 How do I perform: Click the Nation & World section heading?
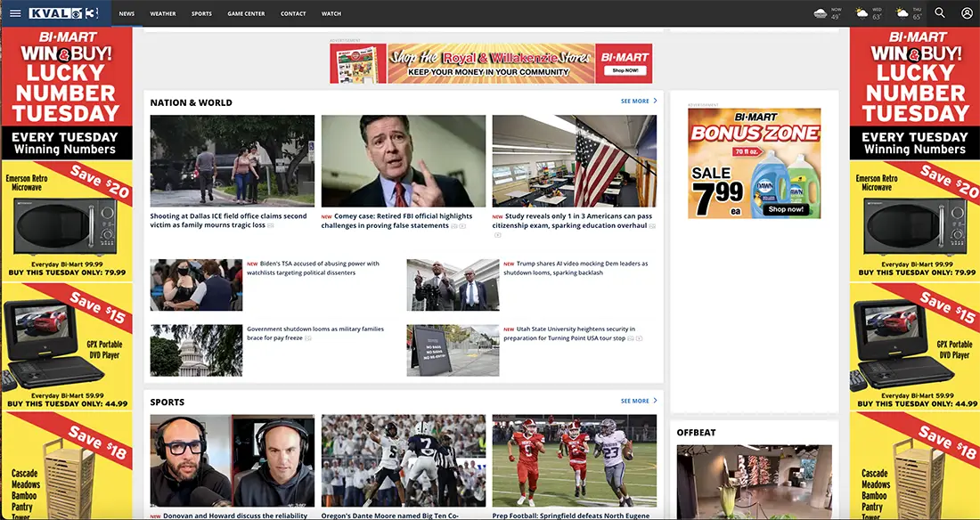[191, 102]
